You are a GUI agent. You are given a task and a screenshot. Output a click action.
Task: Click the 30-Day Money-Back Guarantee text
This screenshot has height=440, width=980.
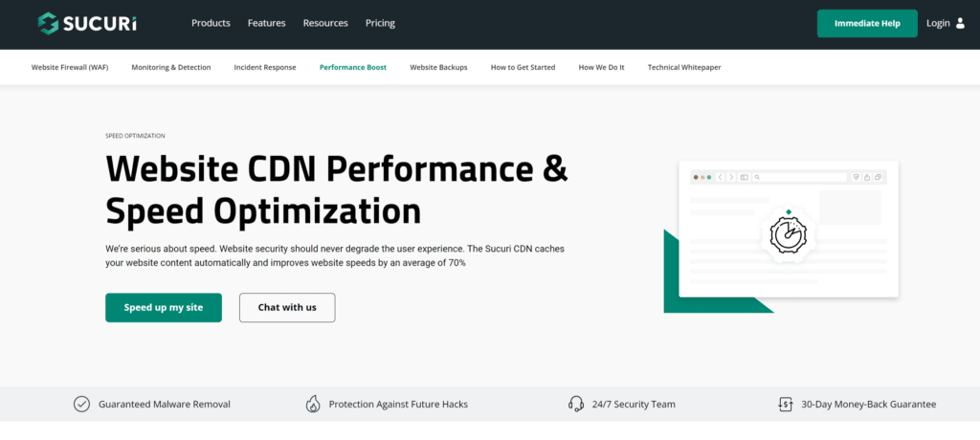click(869, 405)
